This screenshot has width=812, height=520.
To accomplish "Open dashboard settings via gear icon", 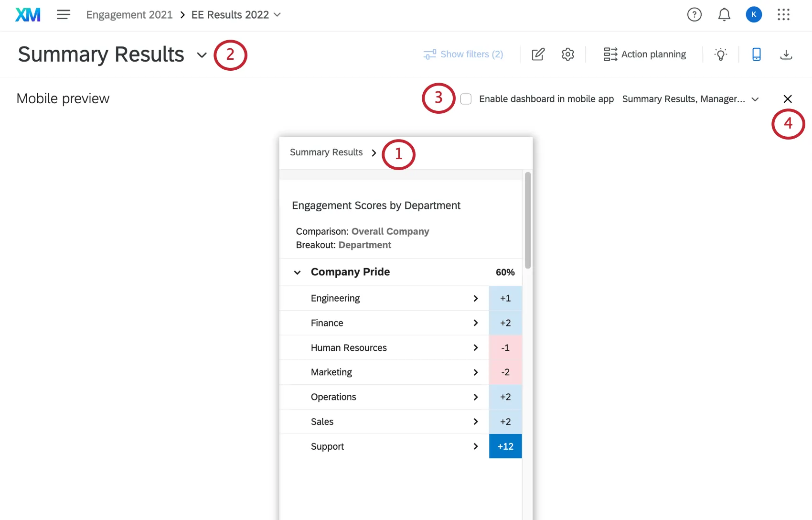I will pos(567,54).
